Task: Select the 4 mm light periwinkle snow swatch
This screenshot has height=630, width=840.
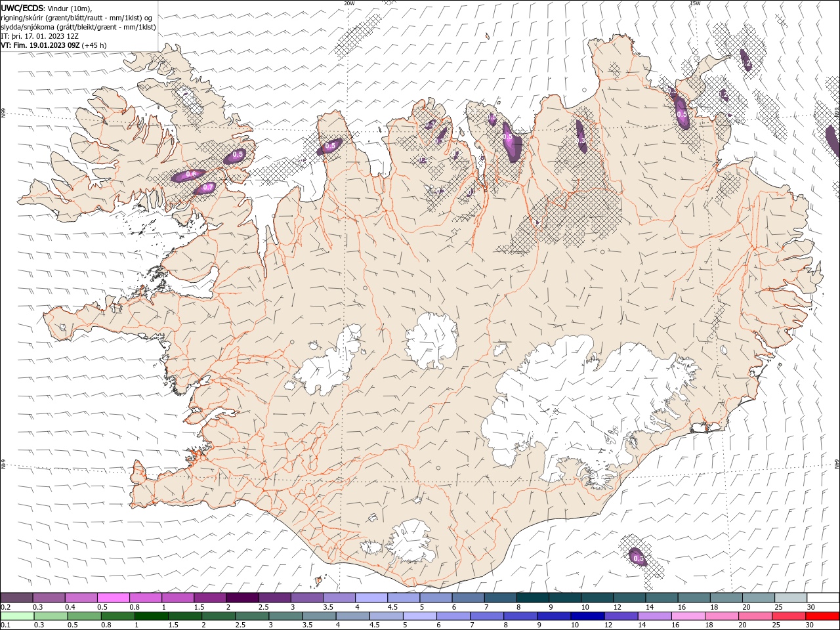Action: click(371, 598)
